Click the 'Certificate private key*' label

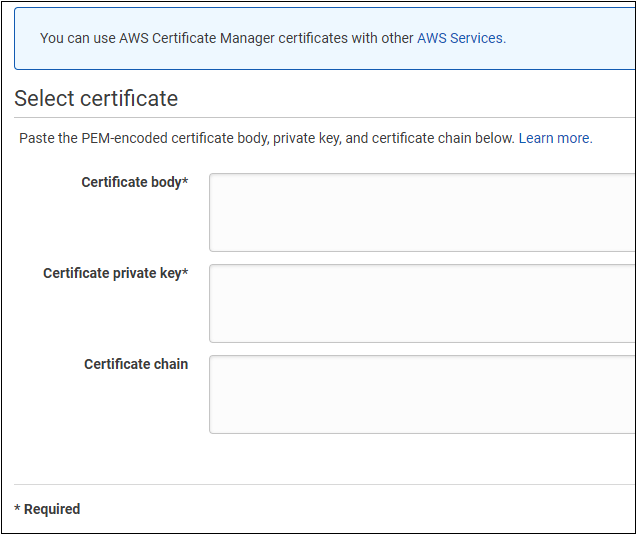pyautogui.click(x=116, y=273)
